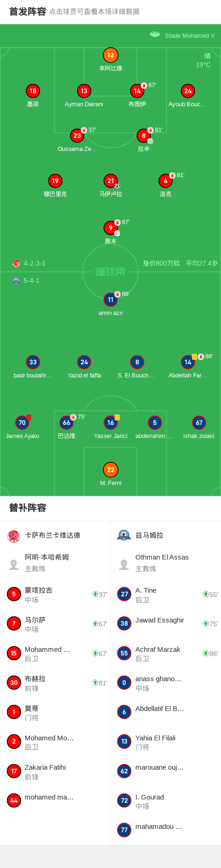This screenshot has width=221, height=868.
Task: Tap 兹马姆拉 team crest
Action: tap(124, 535)
